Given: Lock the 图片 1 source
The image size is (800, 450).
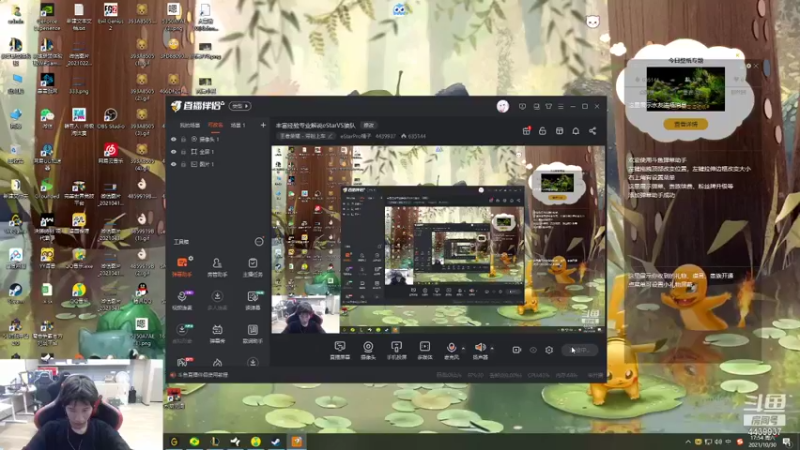Looking at the screenshot, I should pos(183,164).
